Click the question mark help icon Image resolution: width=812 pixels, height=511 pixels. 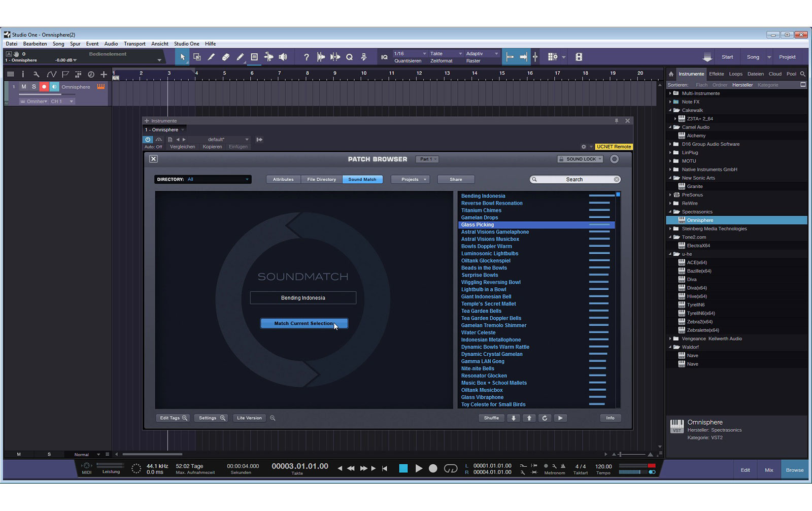coord(306,57)
